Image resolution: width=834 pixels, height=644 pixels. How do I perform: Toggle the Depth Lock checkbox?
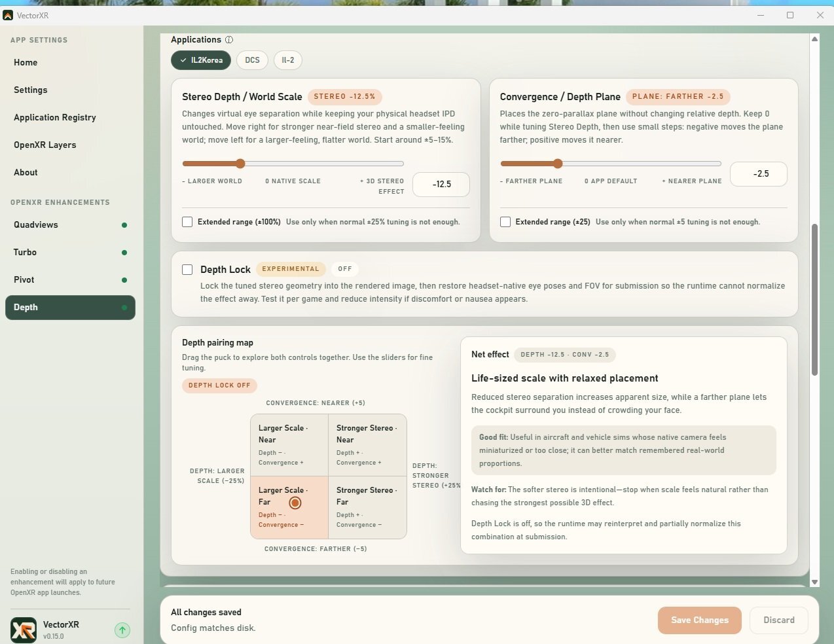[x=187, y=270]
